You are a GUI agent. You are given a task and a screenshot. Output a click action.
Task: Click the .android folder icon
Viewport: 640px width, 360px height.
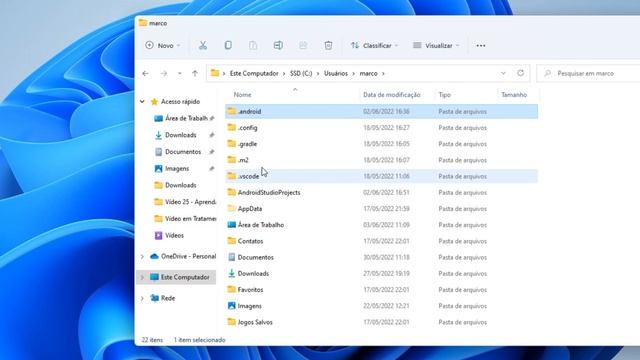pos(231,111)
